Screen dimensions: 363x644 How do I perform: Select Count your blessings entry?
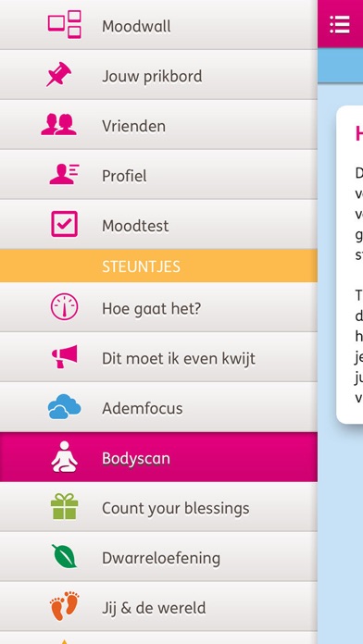[x=158, y=507]
